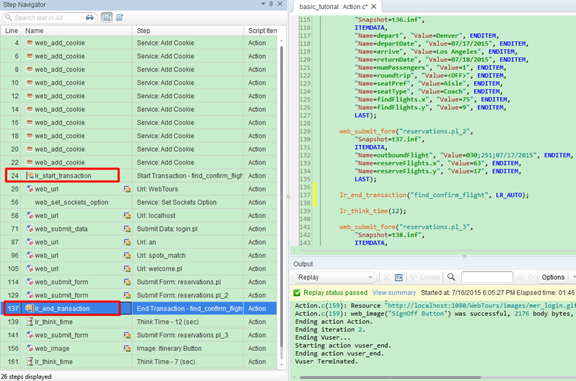The width and height of the screenshot is (576, 381).
Task: Open the View summary link
Action: [394, 293]
